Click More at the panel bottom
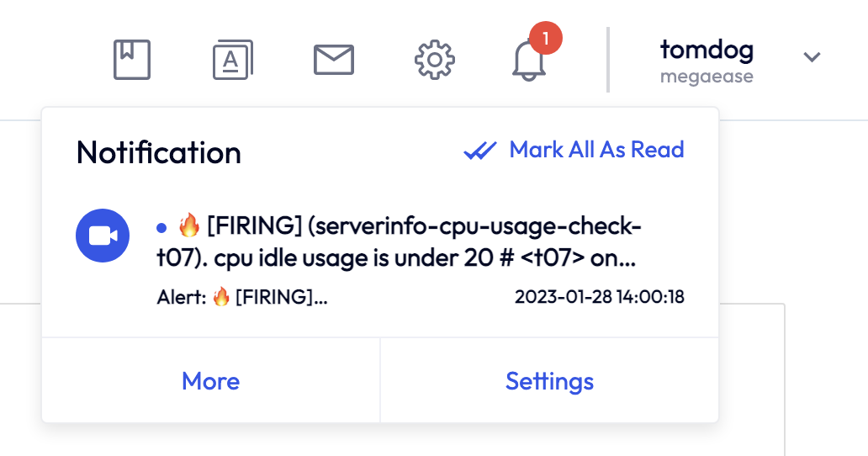This screenshot has height=456, width=868. [211, 381]
